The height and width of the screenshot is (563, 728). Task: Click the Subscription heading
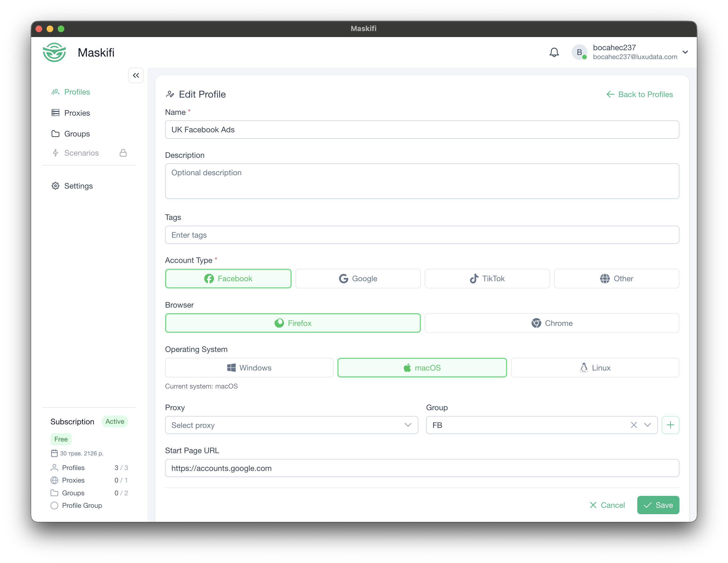tap(72, 422)
